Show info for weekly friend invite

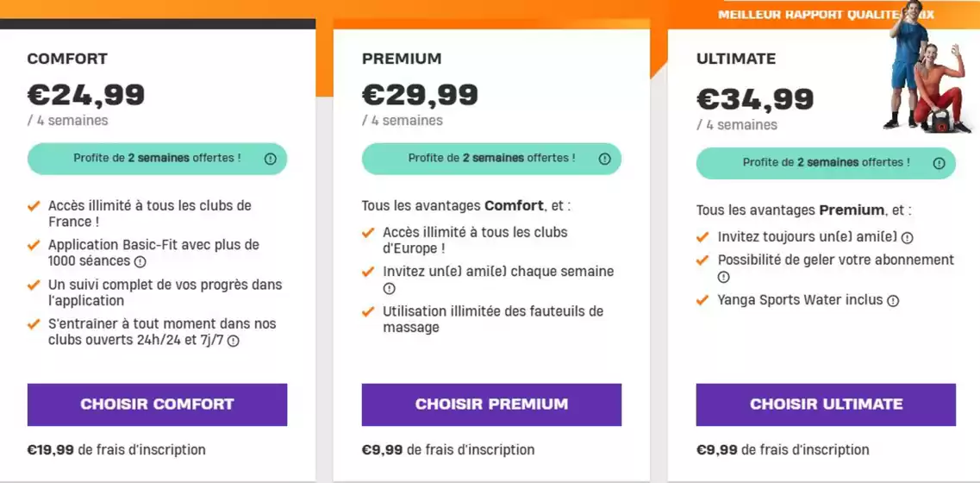tap(390, 288)
